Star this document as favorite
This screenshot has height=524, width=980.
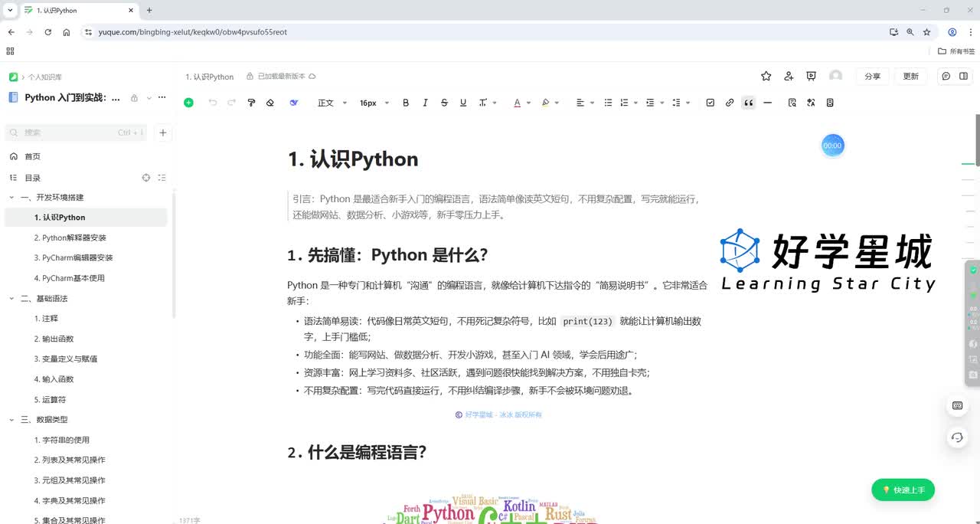click(x=766, y=76)
